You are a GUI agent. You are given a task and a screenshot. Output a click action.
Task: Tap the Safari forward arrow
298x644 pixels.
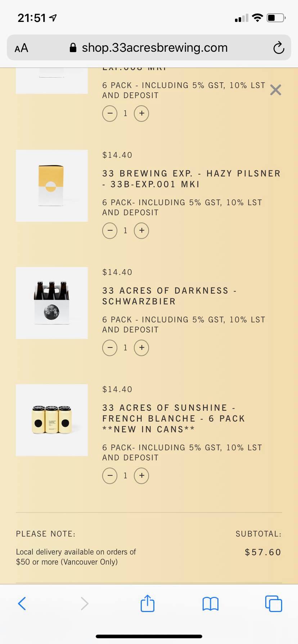click(x=85, y=603)
